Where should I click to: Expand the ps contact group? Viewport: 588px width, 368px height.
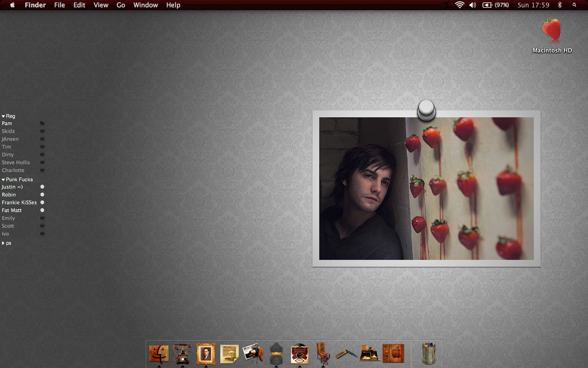click(3, 243)
